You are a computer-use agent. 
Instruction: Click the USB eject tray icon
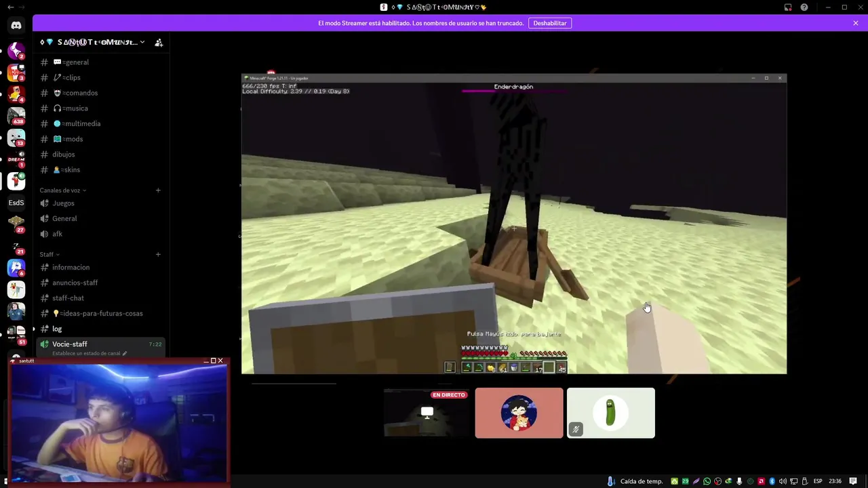point(804,481)
